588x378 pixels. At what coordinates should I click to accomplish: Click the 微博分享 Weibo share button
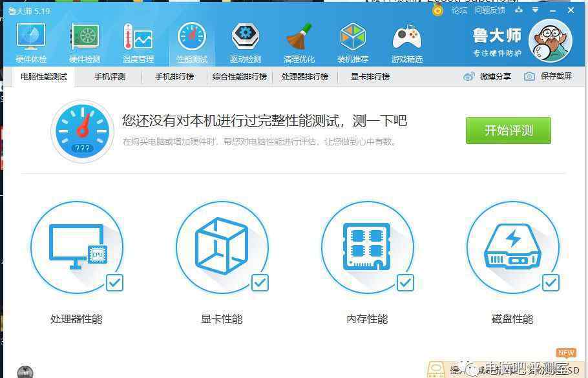click(487, 76)
